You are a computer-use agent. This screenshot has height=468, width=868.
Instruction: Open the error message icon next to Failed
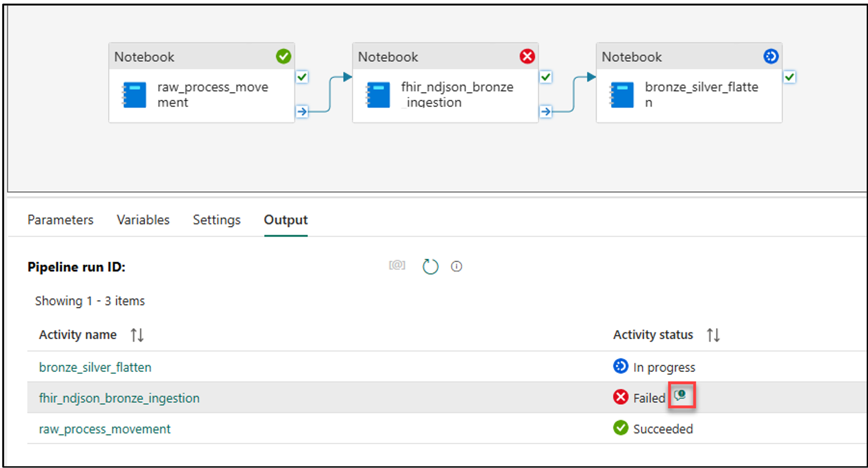[x=681, y=396]
